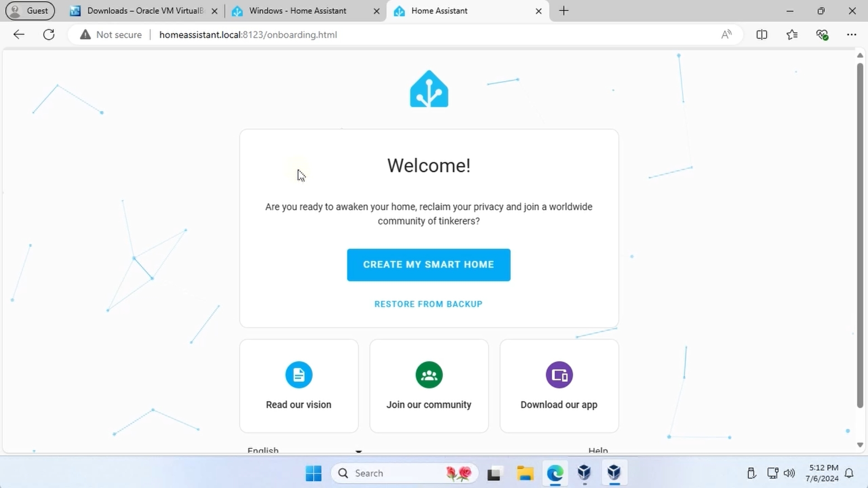Open Settings and more menu

point(852,34)
